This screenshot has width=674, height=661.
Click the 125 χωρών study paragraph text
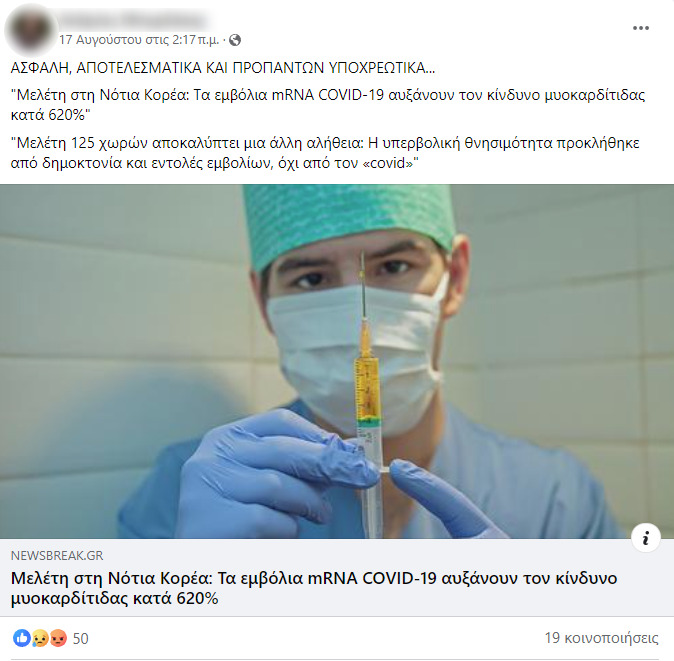click(x=325, y=153)
